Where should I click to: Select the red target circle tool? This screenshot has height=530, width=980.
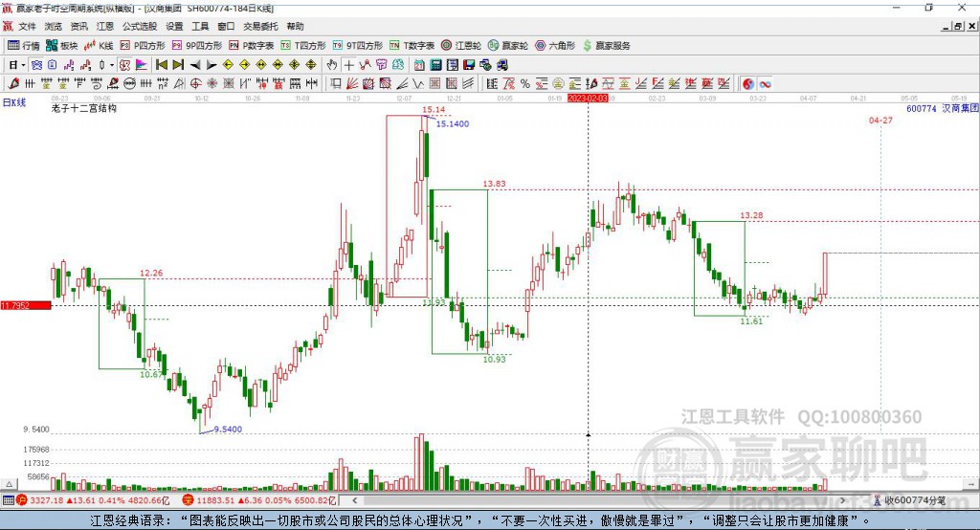click(x=195, y=83)
